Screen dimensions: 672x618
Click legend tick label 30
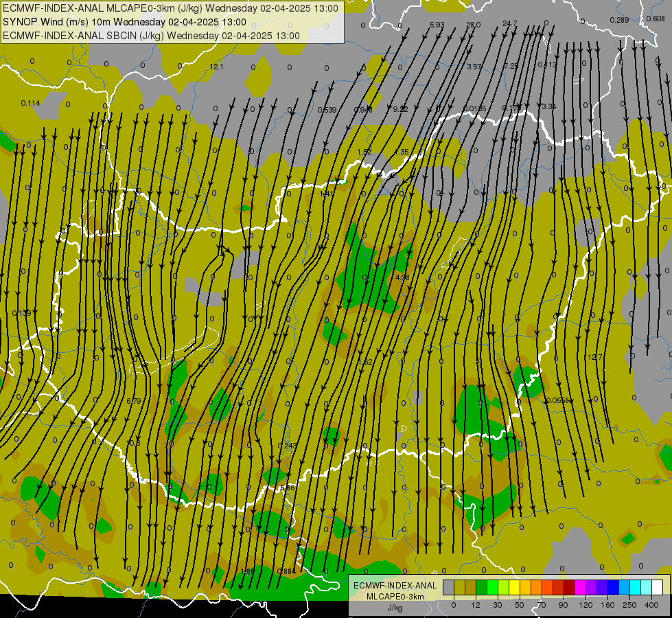497,605
